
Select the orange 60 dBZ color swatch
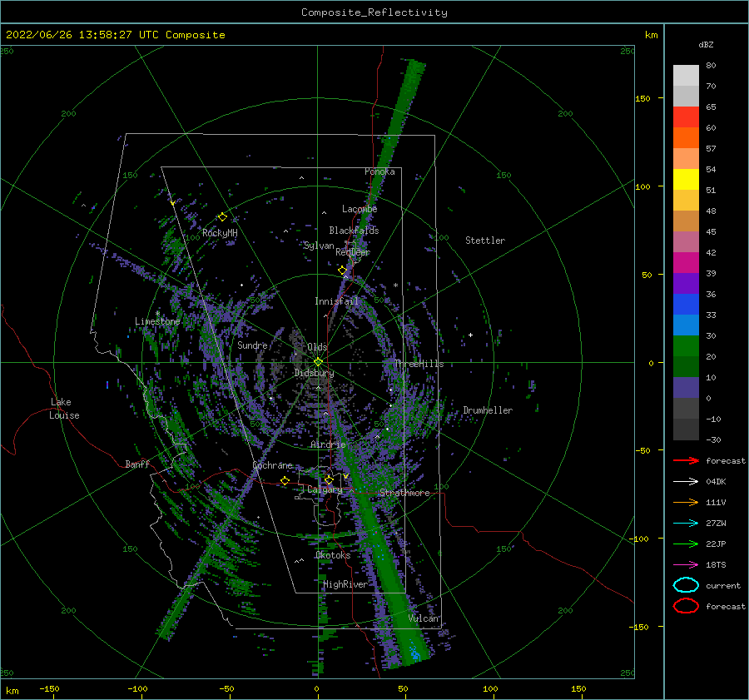(686, 137)
